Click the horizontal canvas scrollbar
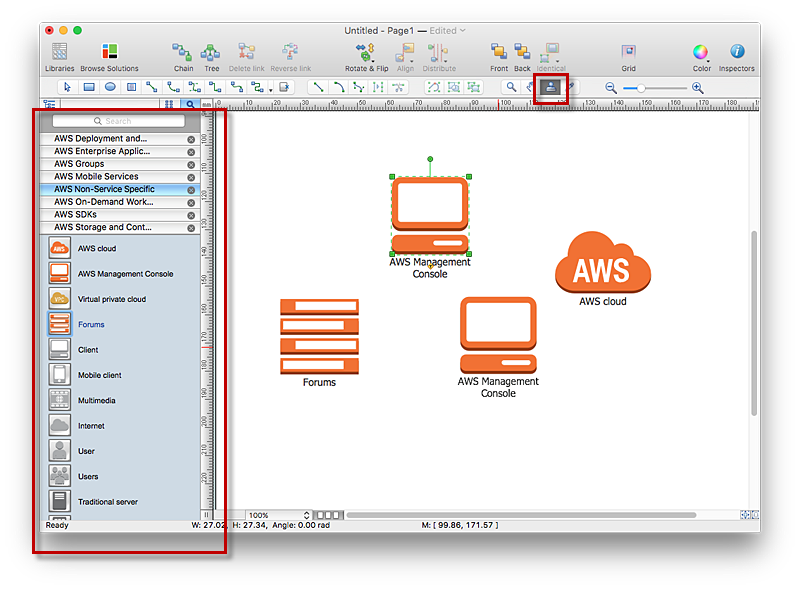Viewport: 800px width, 589px height. pyautogui.click(x=521, y=516)
